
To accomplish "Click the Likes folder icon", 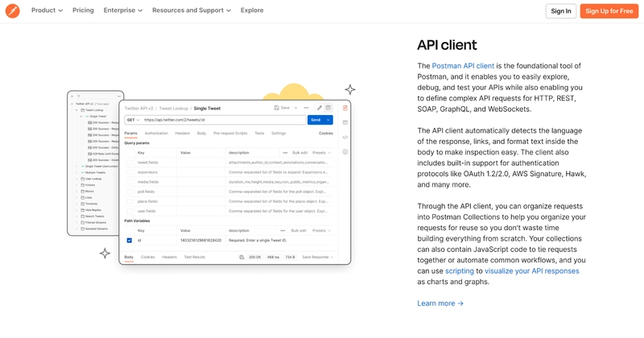I will pyautogui.click(x=83, y=197).
